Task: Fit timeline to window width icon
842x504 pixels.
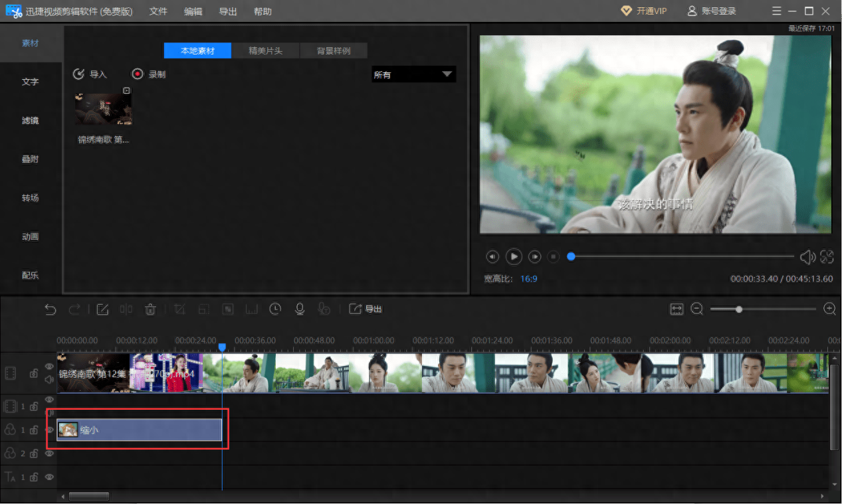Action: 677,309
